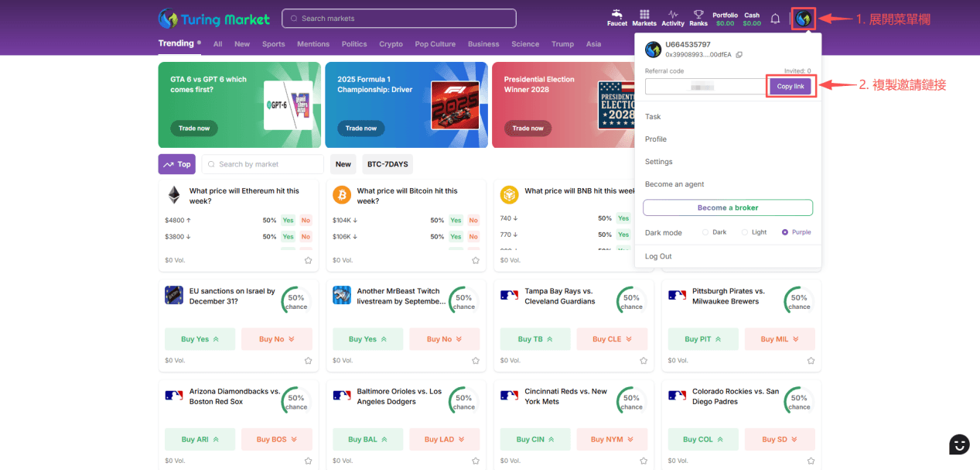Open notifications bell icon
980x470 pixels.
(x=775, y=19)
